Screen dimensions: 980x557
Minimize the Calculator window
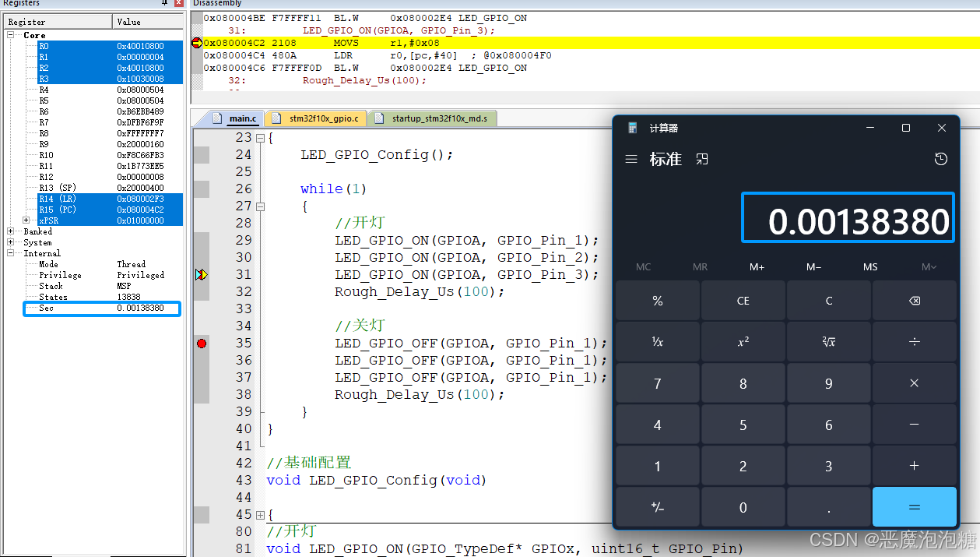[870, 128]
